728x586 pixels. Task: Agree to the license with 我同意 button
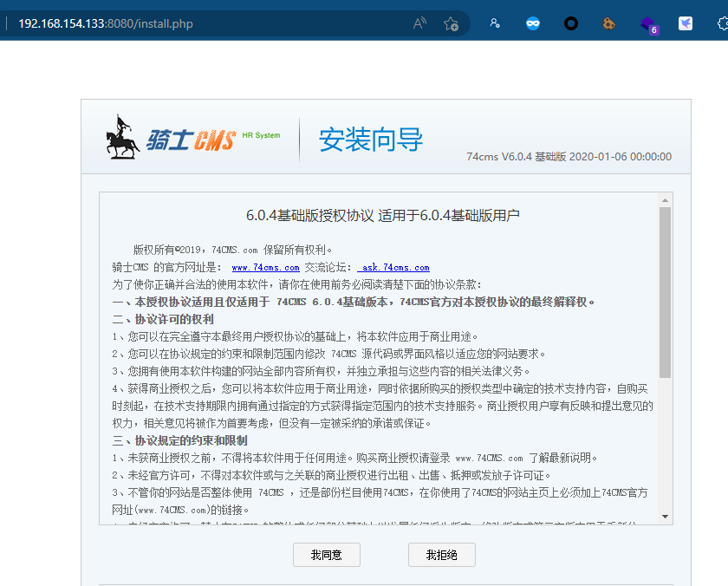tap(327, 555)
